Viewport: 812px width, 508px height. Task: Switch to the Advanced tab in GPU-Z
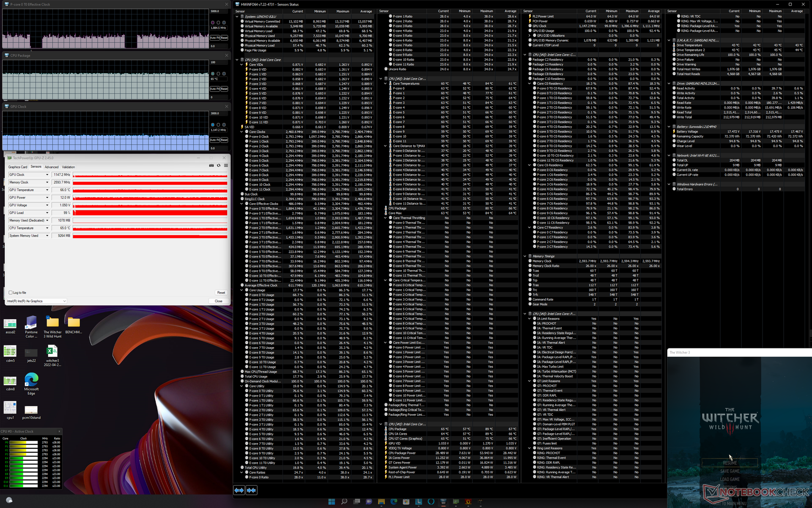coord(52,167)
